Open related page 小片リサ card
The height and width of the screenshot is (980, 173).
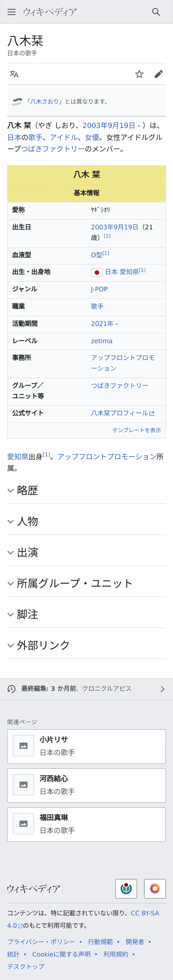coord(86,746)
